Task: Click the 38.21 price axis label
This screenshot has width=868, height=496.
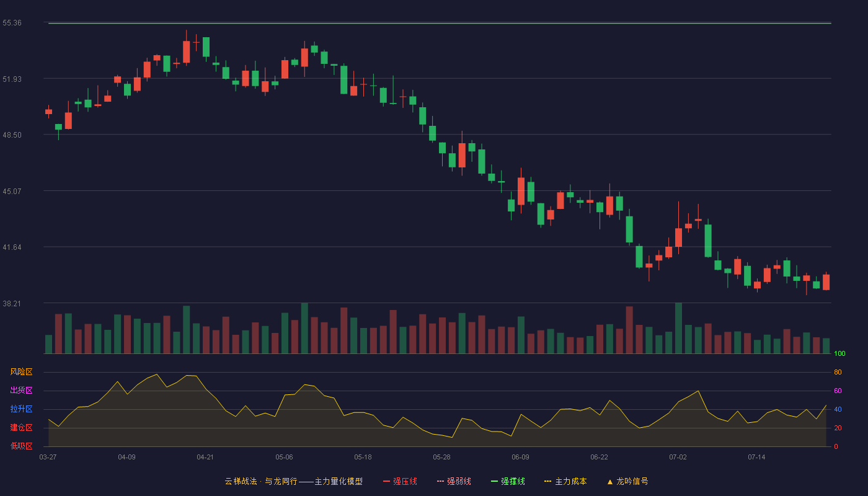Action: (12, 304)
